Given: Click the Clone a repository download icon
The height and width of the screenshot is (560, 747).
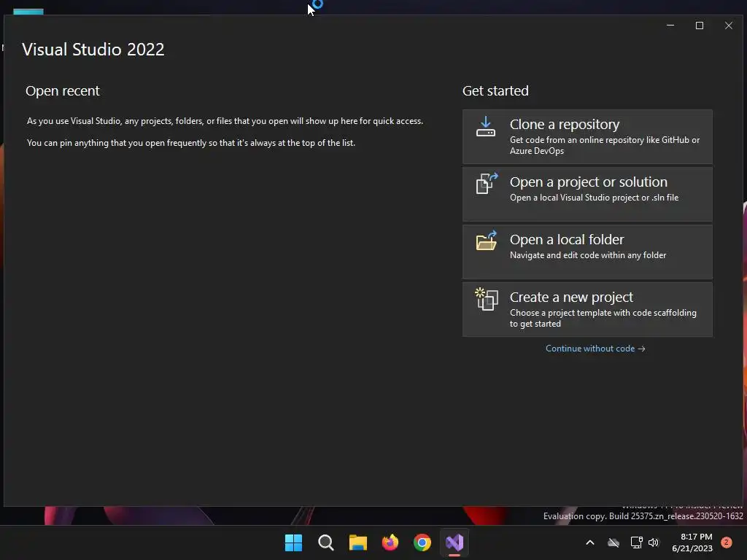Looking at the screenshot, I should click(x=485, y=127).
